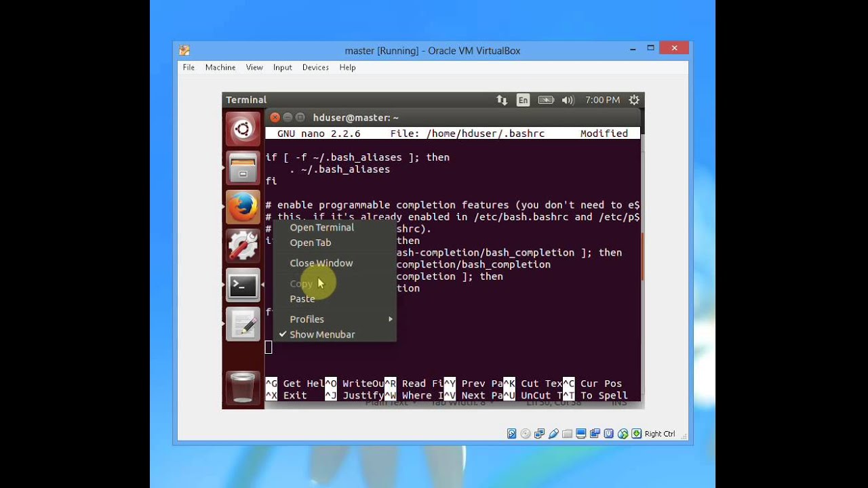The height and width of the screenshot is (488, 868).
Task: Open the VirtualBox View menu
Action: [254, 67]
